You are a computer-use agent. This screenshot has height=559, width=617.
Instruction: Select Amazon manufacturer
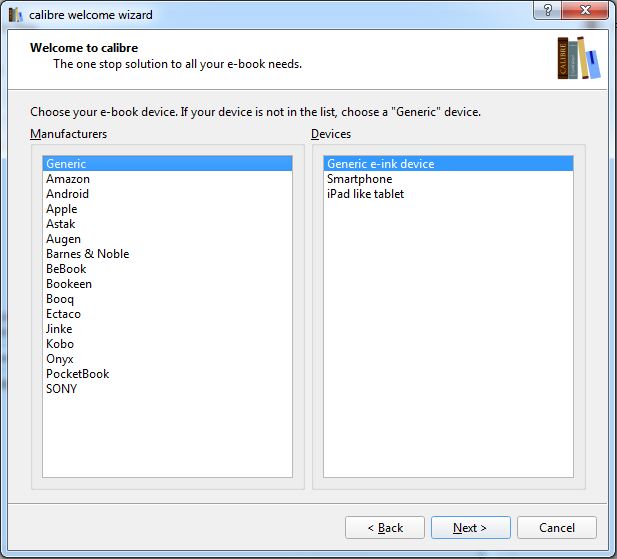click(x=167, y=179)
